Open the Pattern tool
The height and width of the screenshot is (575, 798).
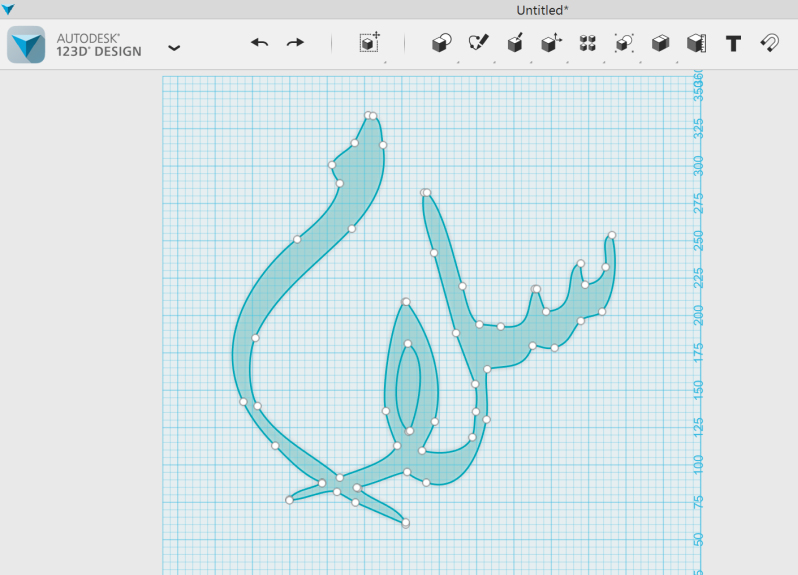(x=587, y=43)
